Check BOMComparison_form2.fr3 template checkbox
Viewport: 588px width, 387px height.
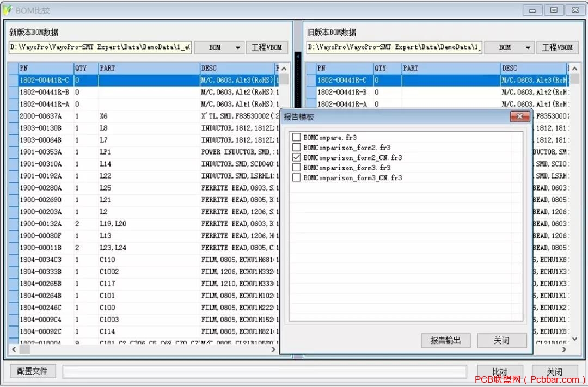(x=297, y=148)
